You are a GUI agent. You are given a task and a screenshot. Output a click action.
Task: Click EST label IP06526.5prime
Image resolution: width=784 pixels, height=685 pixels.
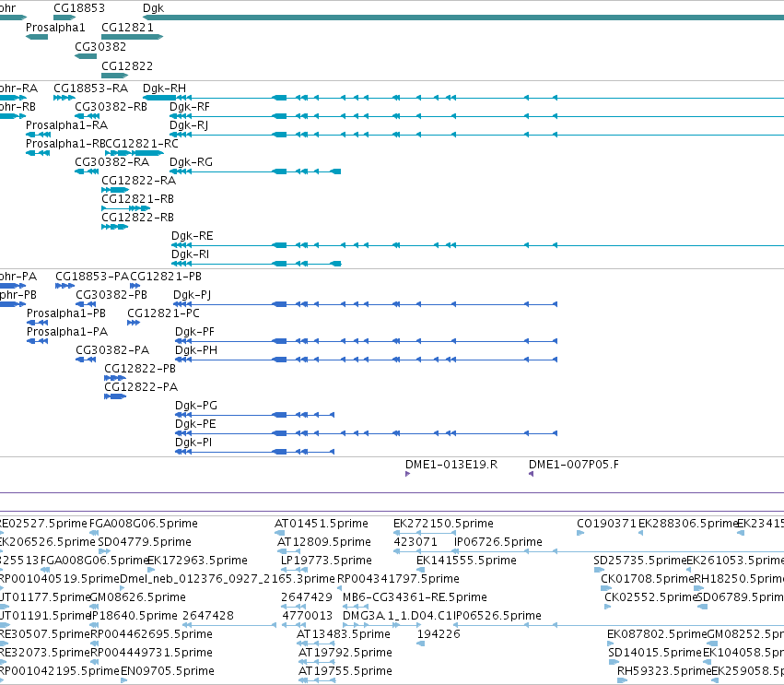[497, 616]
